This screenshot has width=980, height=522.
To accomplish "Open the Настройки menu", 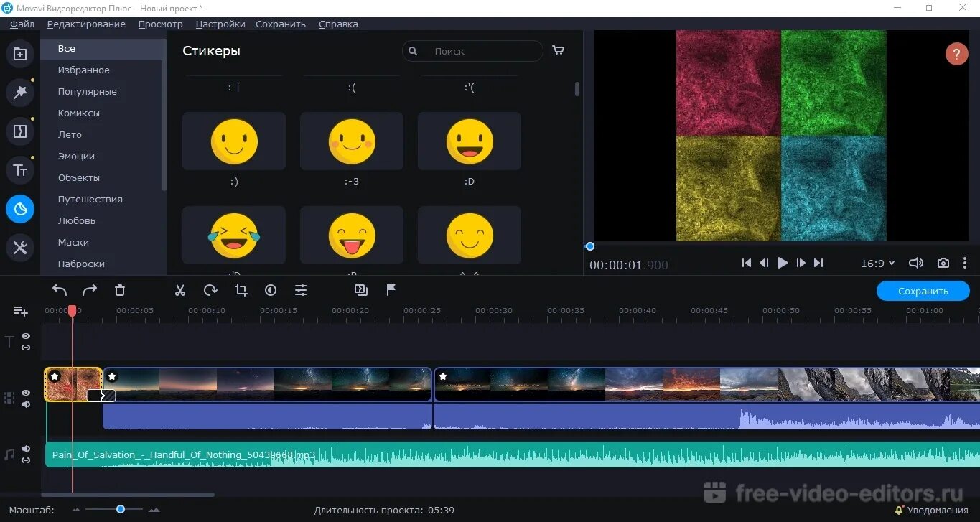I will pyautogui.click(x=220, y=24).
